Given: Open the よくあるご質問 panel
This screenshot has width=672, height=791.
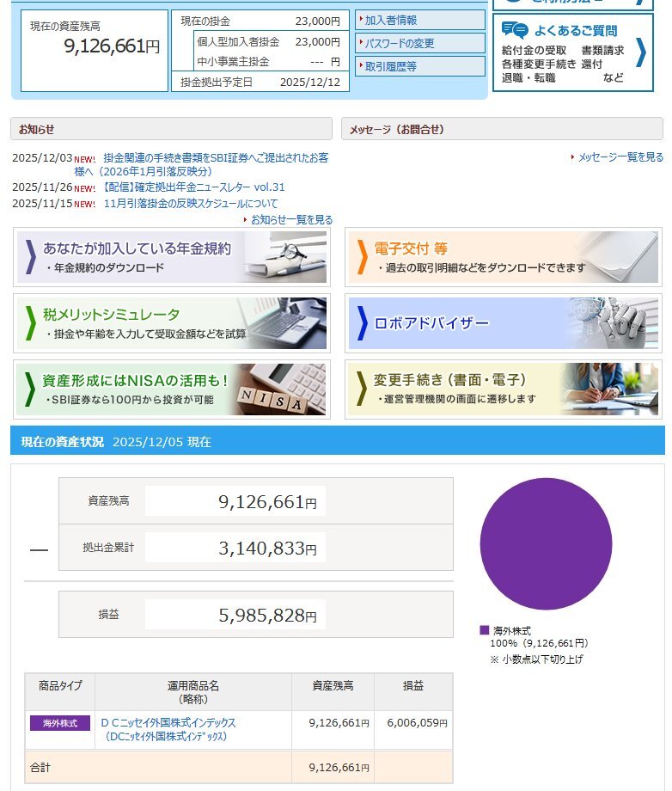Looking at the screenshot, I should click(572, 52).
